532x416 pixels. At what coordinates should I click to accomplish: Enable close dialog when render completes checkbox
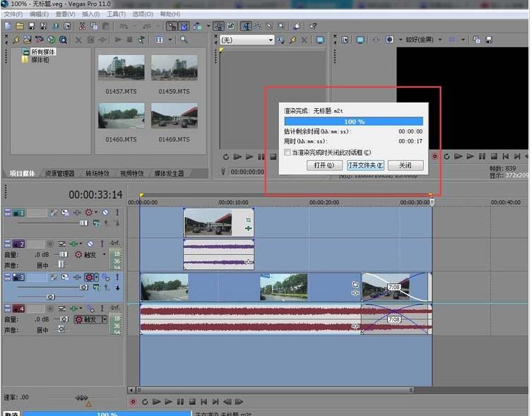pyautogui.click(x=287, y=152)
